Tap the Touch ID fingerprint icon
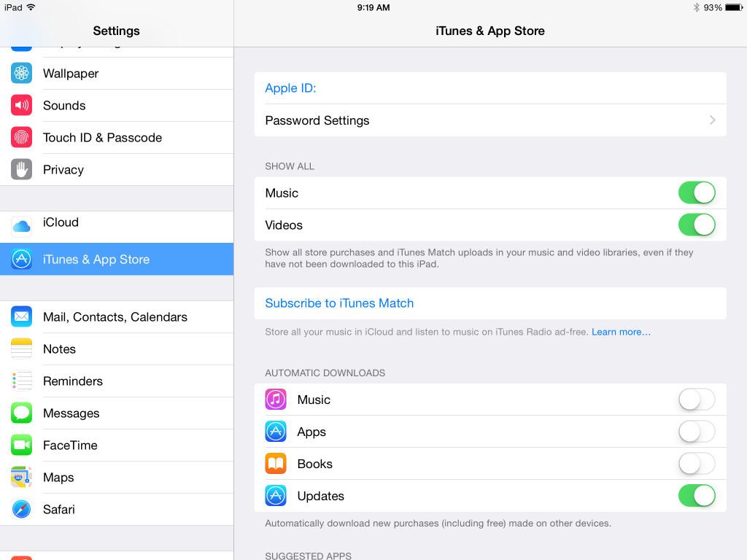747x560 pixels. click(x=21, y=137)
